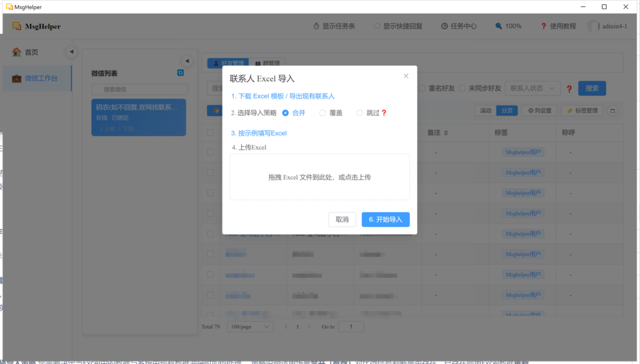Click the 显示快捷回复 chat bubble icon
The width and height of the screenshot is (640, 364).
click(x=377, y=26)
